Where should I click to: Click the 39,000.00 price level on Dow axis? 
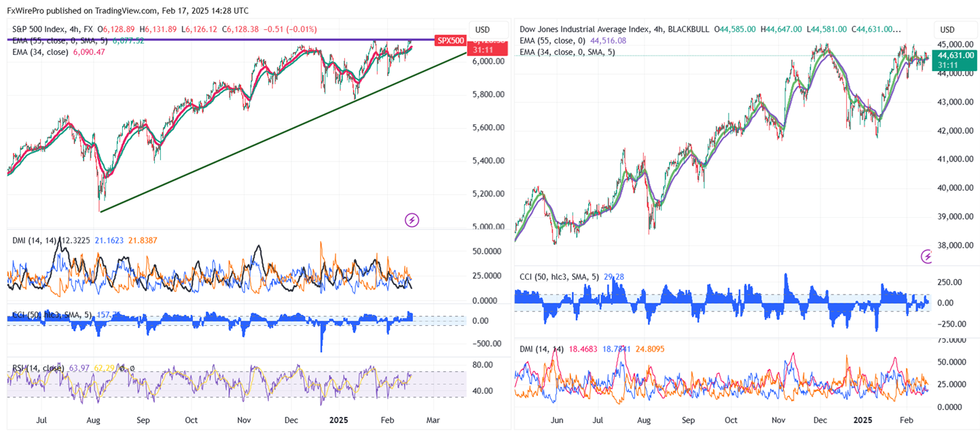pyautogui.click(x=954, y=217)
